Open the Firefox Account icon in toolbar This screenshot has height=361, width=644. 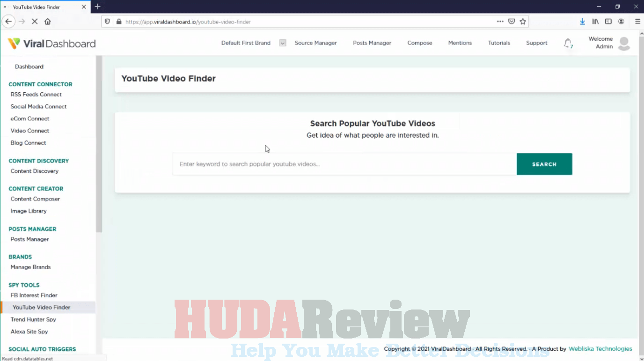point(621,21)
